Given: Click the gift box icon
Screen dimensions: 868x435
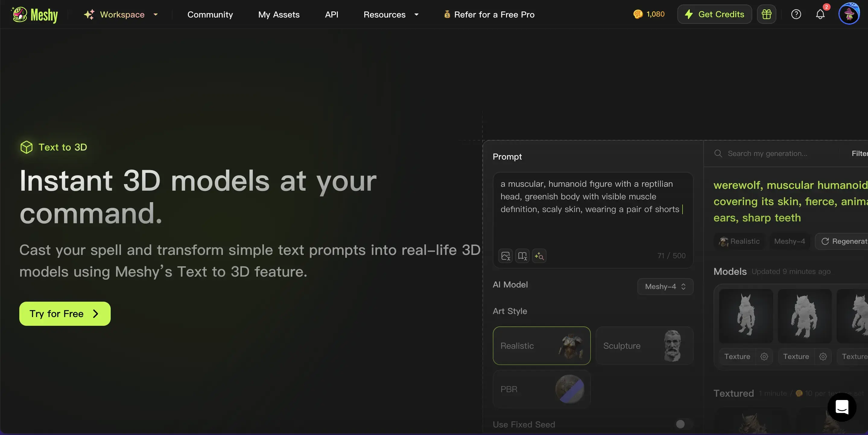Looking at the screenshot, I should (x=766, y=14).
